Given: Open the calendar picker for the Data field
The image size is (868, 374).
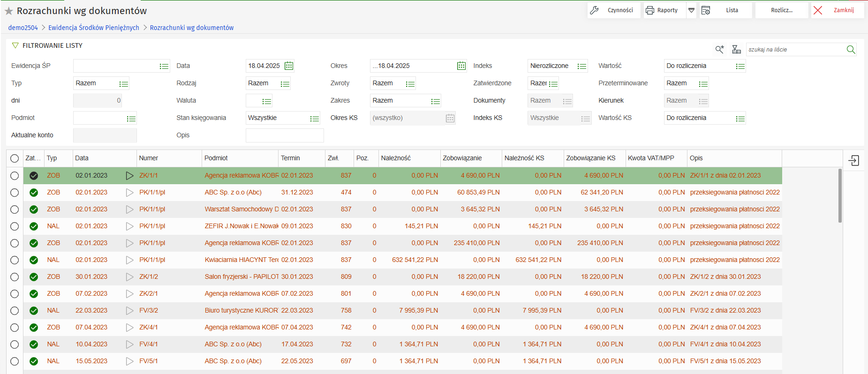Looking at the screenshot, I should (289, 66).
